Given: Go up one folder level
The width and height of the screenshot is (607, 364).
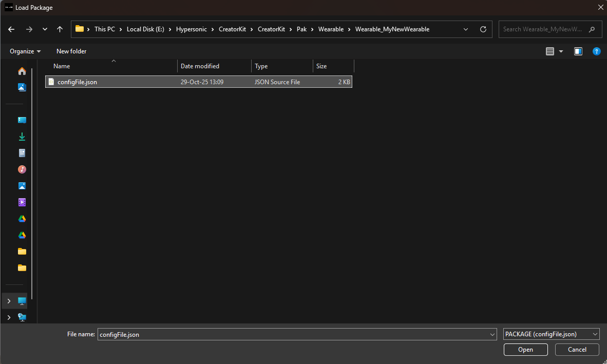Looking at the screenshot, I should (60, 29).
